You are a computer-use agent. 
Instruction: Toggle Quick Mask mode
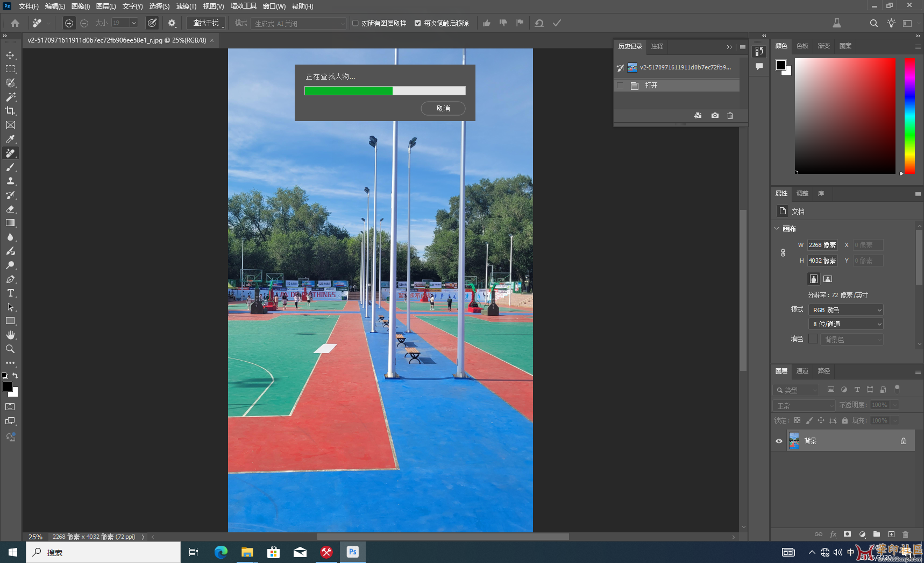point(10,407)
